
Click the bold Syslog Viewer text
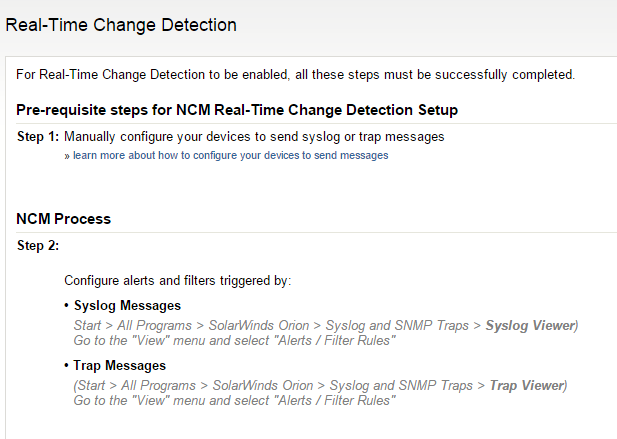click(x=531, y=326)
